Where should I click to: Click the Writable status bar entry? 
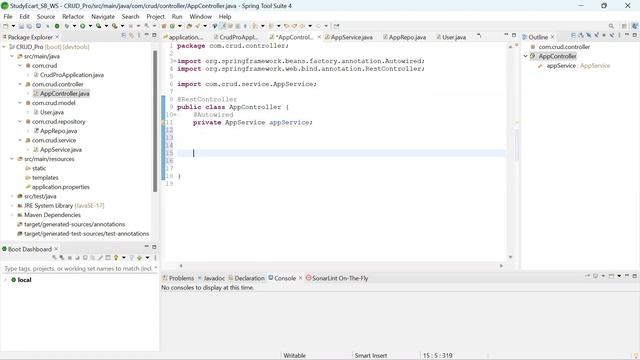(x=294, y=356)
